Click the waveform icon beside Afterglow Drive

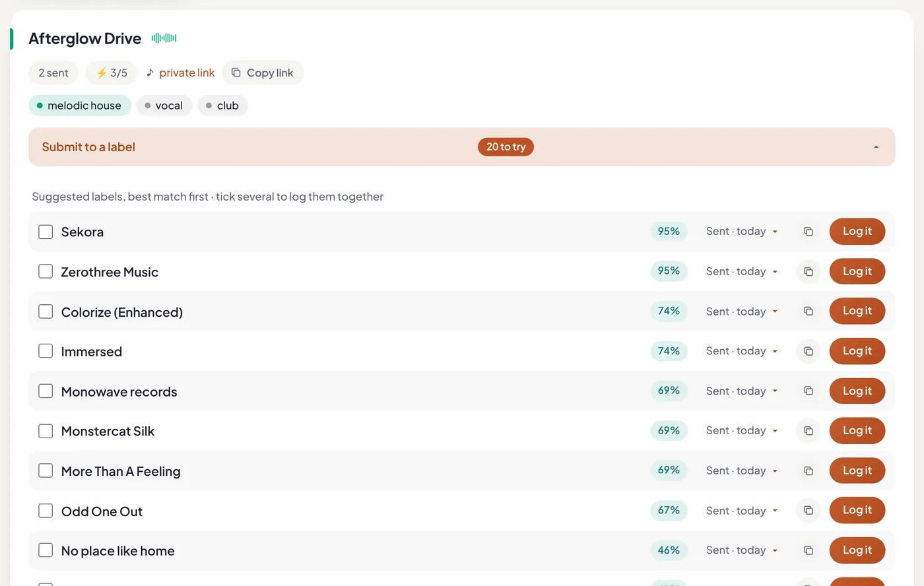(x=164, y=38)
